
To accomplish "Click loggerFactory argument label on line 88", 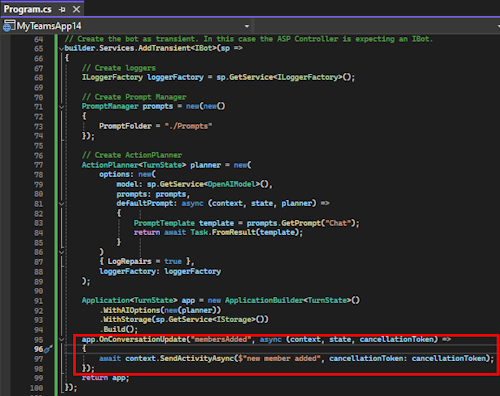I will [127, 271].
